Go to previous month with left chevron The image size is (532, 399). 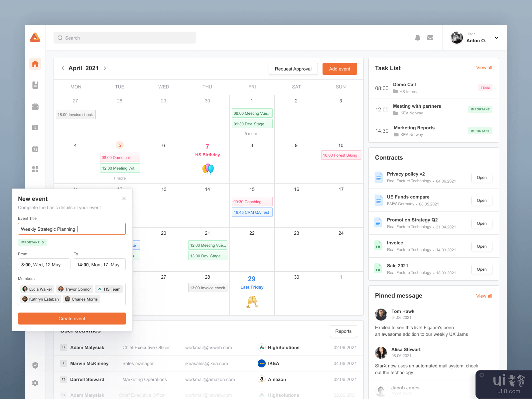coord(63,68)
